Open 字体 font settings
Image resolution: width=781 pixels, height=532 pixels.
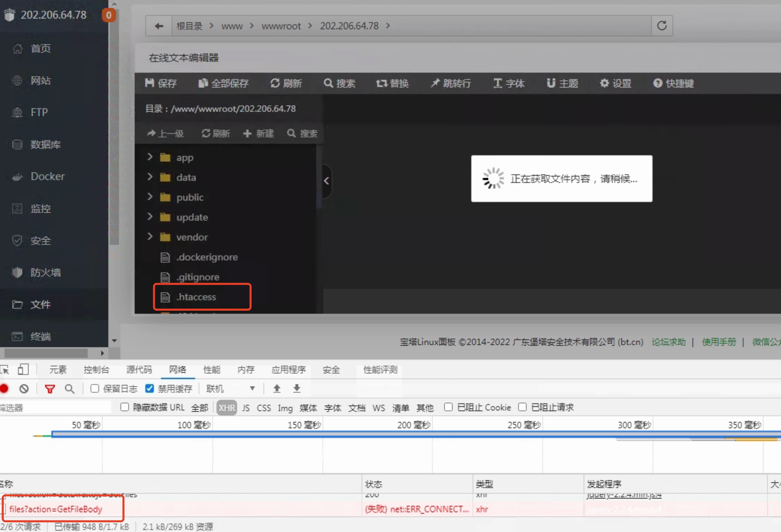click(x=509, y=83)
